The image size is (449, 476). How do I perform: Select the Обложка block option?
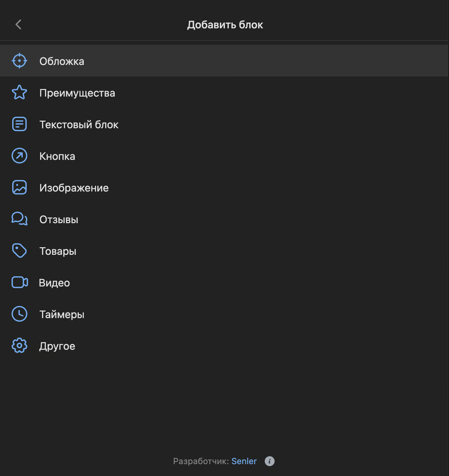tap(62, 61)
